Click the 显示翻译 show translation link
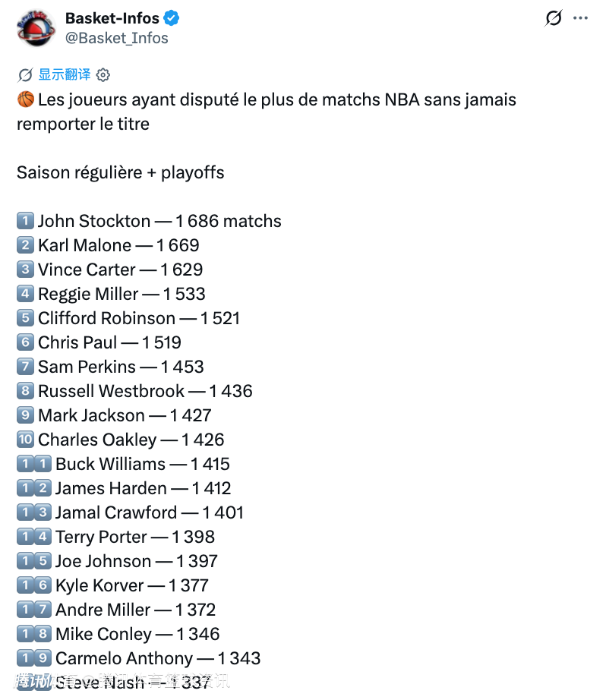 tap(65, 74)
